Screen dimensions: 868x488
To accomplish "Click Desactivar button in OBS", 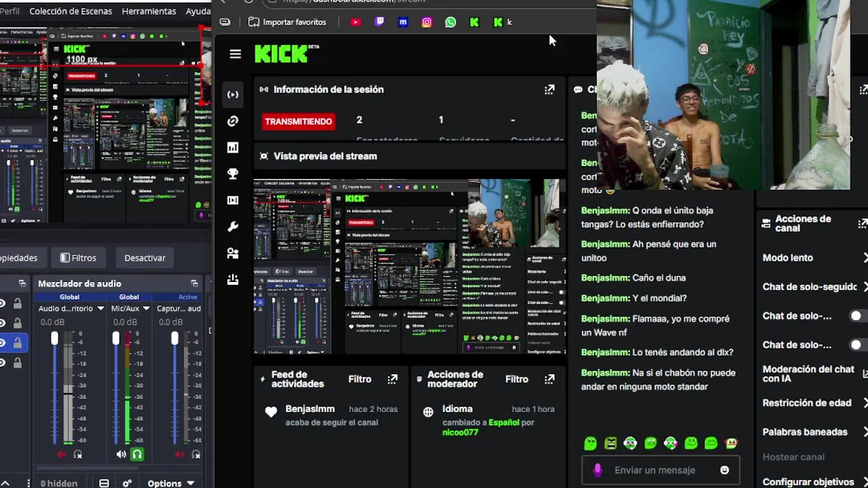I will (144, 258).
